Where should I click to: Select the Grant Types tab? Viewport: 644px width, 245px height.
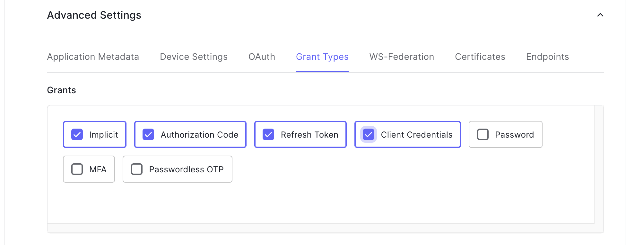[322, 57]
